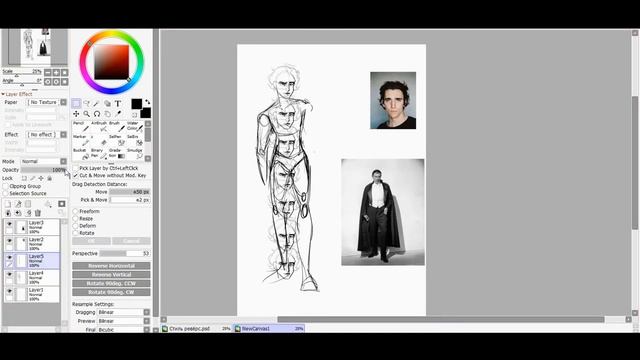Choose the Water Color brush
Screen dimensions: 640x360
pyautogui.click(x=134, y=127)
